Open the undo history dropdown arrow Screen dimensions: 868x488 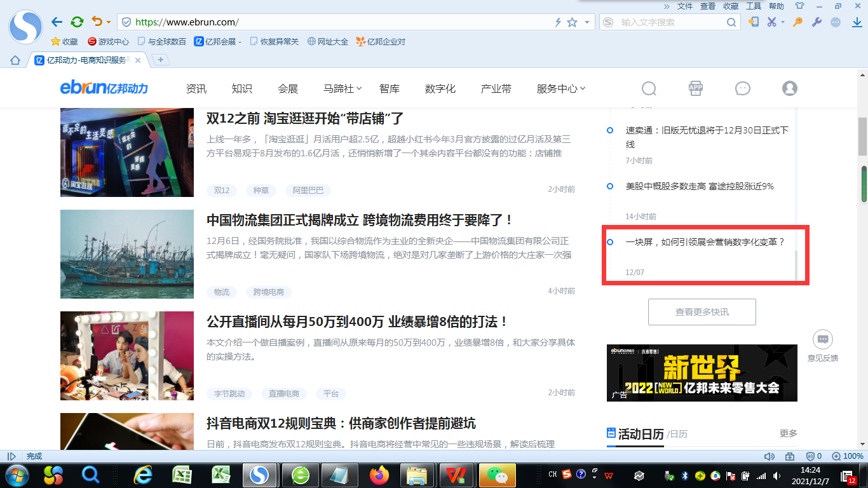pyautogui.click(x=109, y=23)
